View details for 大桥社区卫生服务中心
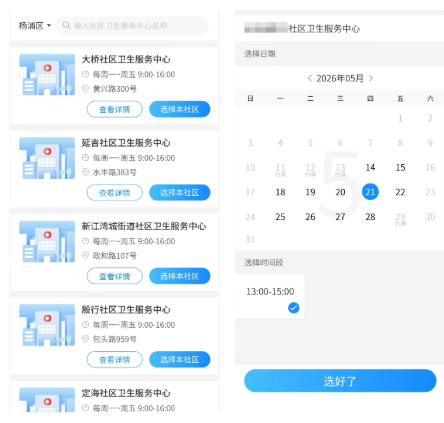 pos(115,109)
